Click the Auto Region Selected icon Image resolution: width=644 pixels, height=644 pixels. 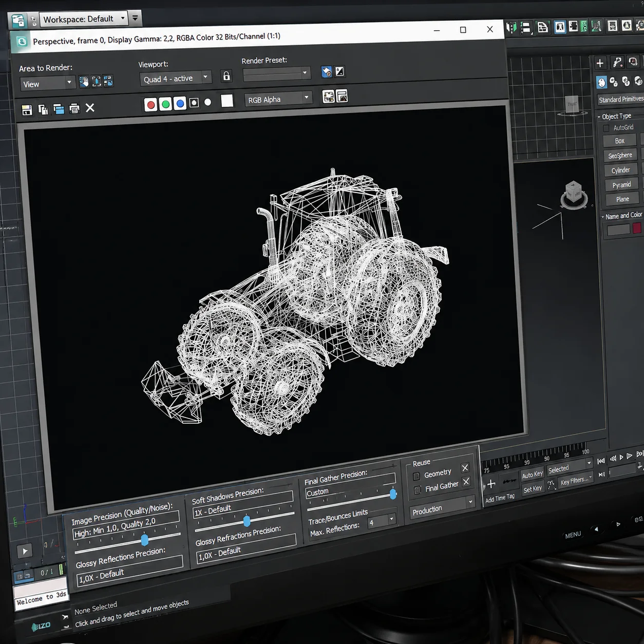[96, 81]
